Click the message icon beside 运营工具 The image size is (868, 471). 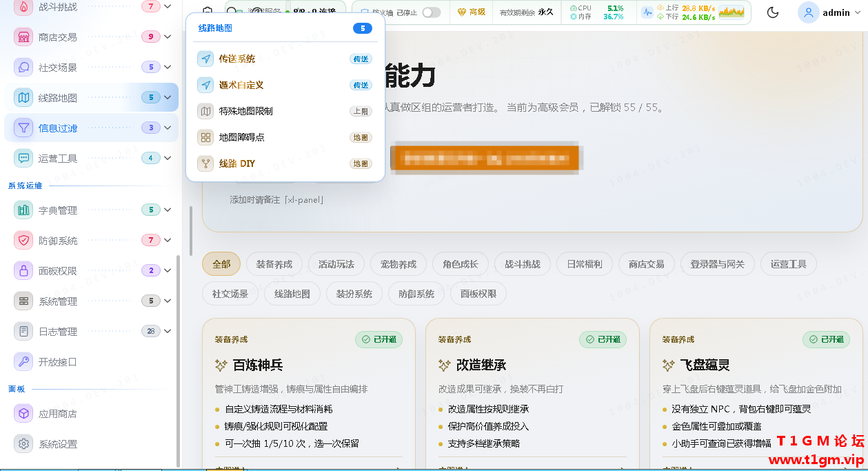click(x=24, y=158)
